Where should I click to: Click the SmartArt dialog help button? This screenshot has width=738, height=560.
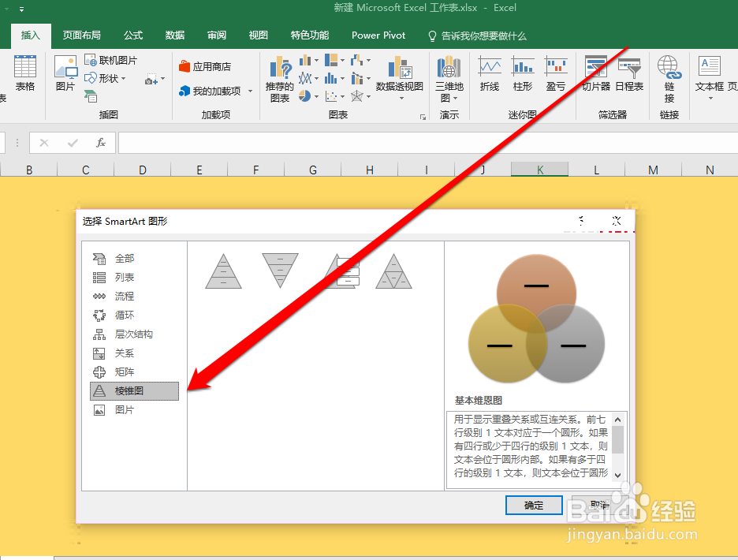pos(581,220)
